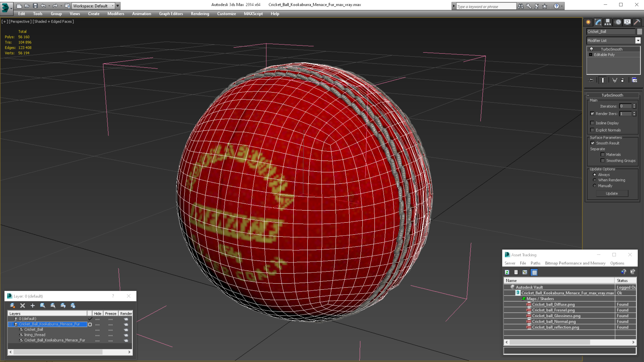The image size is (644, 362).
Task: Click Delete layer X icon in the Layer dialog
Action: (23, 305)
